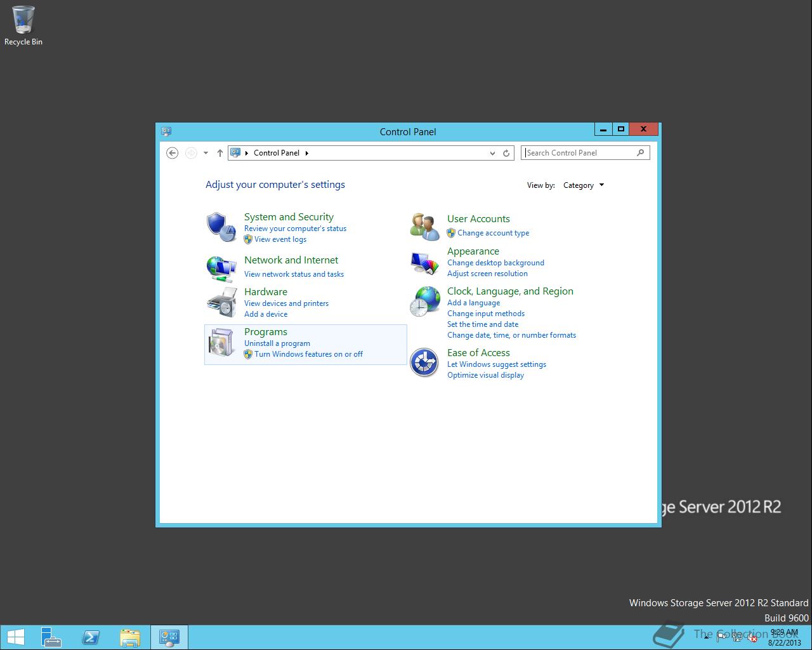The width and height of the screenshot is (812, 650).
Task: Refresh the Control Panel view
Action: point(506,153)
